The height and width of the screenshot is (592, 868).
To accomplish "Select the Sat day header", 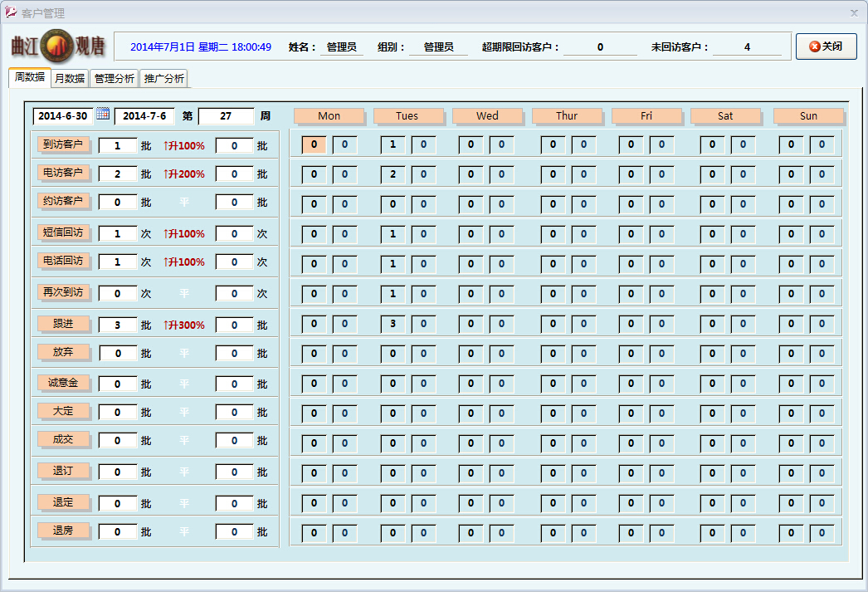I will pos(725,115).
